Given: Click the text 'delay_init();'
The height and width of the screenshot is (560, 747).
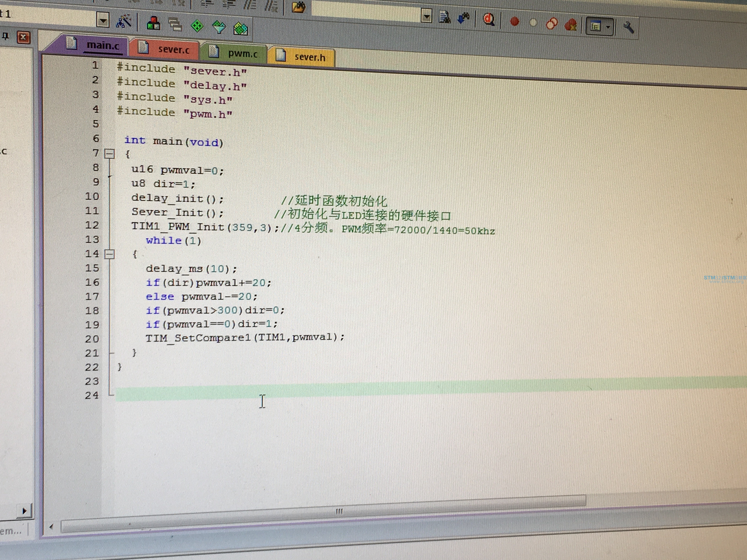Looking at the screenshot, I should point(178,199).
